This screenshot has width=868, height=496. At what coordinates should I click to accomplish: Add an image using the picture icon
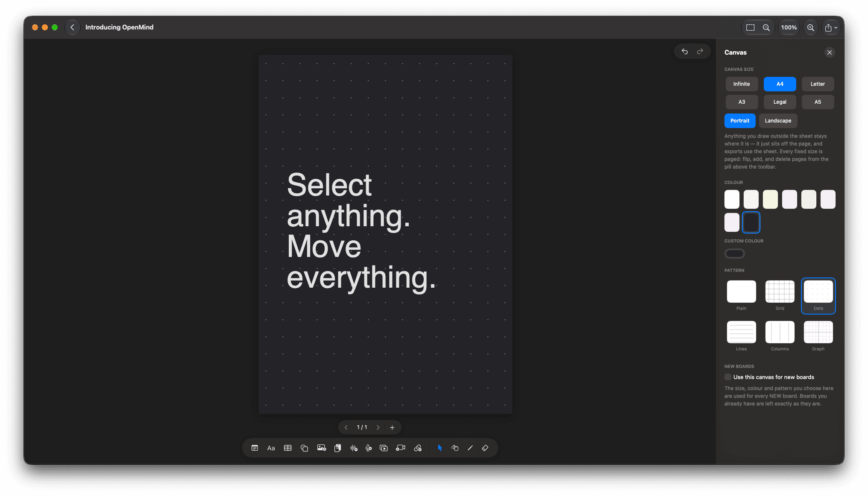pos(321,448)
